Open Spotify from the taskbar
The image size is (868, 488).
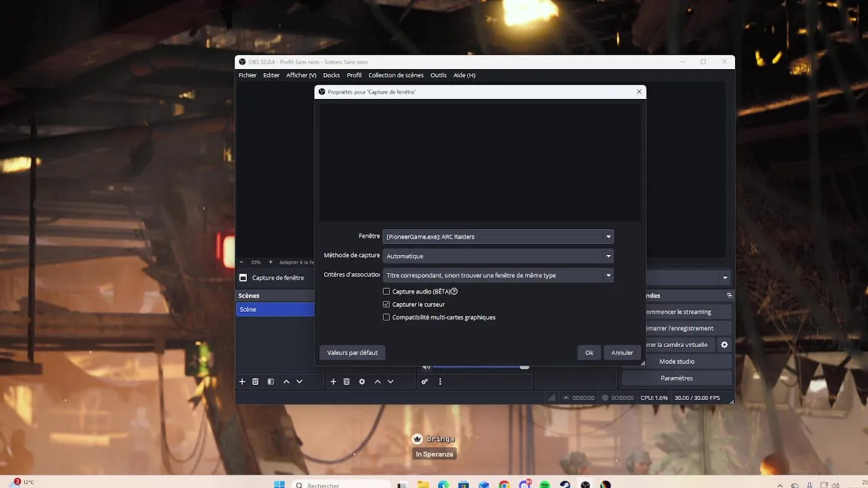(x=545, y=485)
